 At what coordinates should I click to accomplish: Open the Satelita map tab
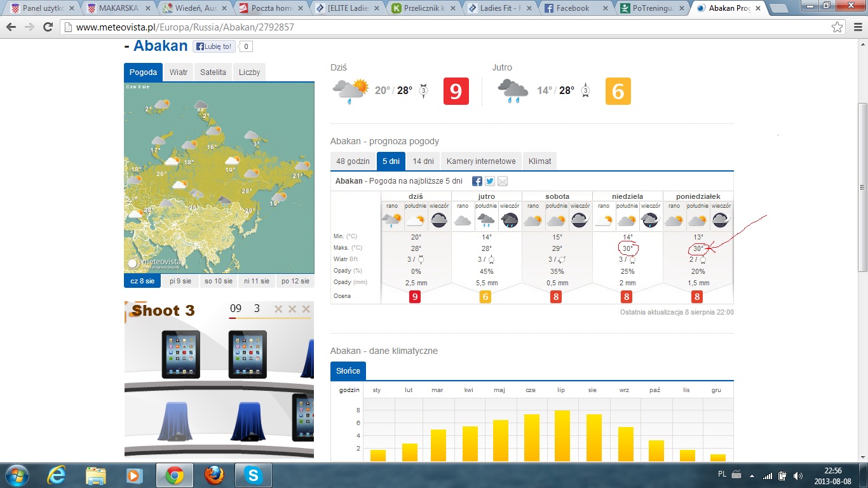(x=213, y=72)
